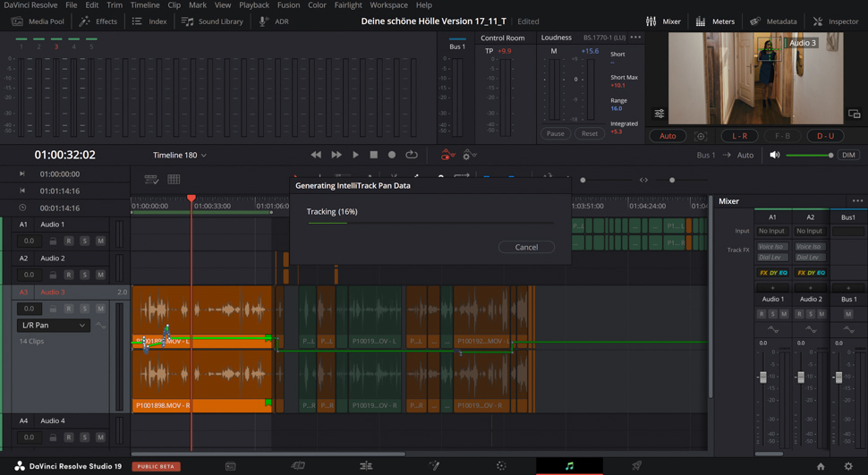Screen dimensions: 868x475
Task: Open the Timeline menu
Action: pyautogui.click(x=145, y=5)
